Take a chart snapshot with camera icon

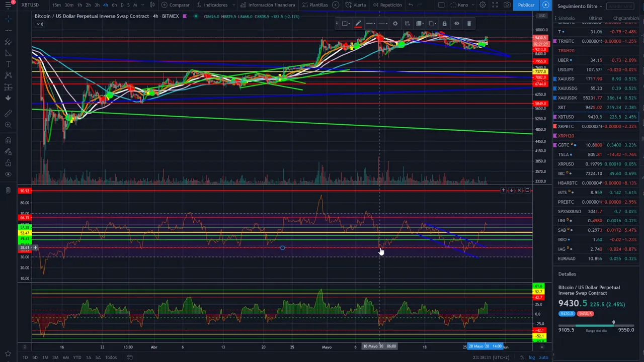(x=507, y=5)
